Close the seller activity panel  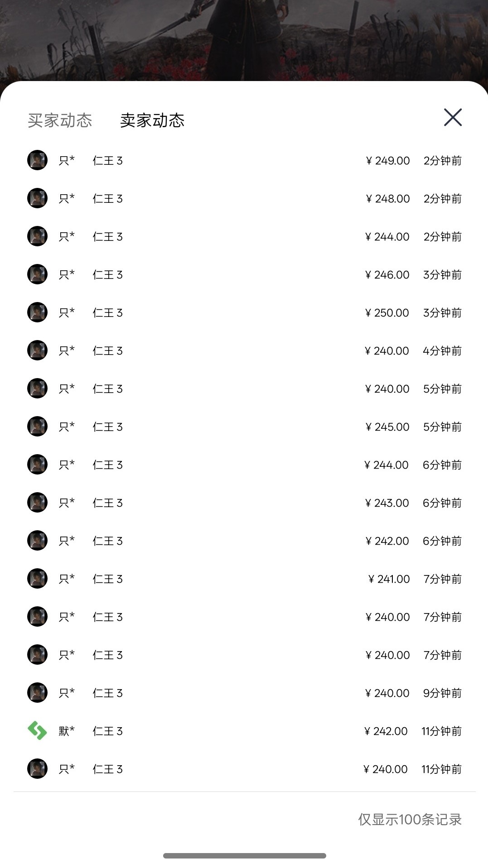[453, 117]
